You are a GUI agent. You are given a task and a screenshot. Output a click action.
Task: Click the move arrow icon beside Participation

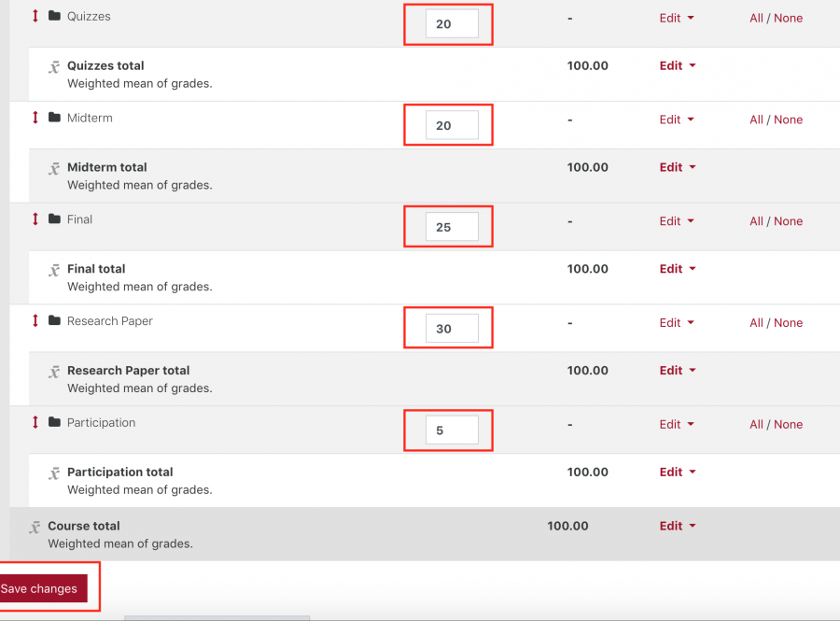point(35,422)
